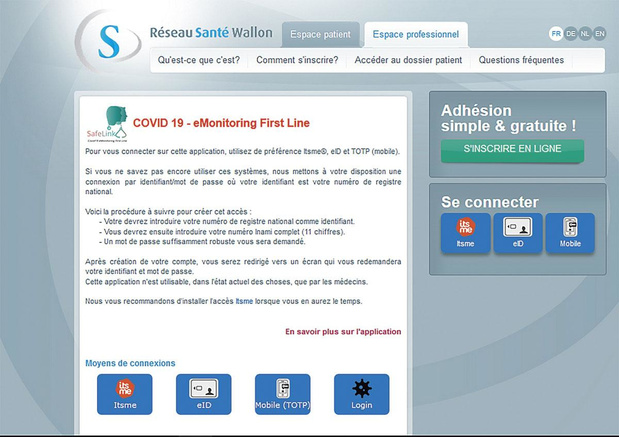
Task: Choose Mobile login in Se connecter panel
Action: (x=570, y=233)
